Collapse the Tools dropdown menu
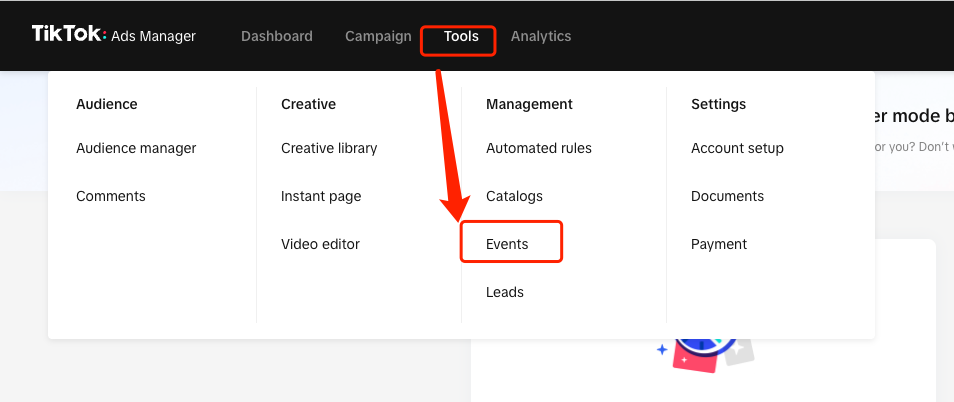Screen dimensions: 954x402 [461, 36]
